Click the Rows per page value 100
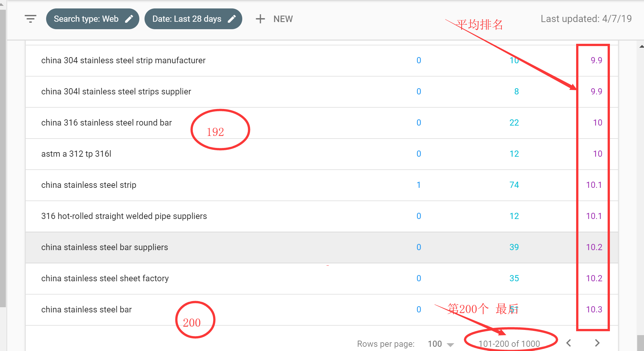Viewport: 644px width, 351px height. [435, 344]
